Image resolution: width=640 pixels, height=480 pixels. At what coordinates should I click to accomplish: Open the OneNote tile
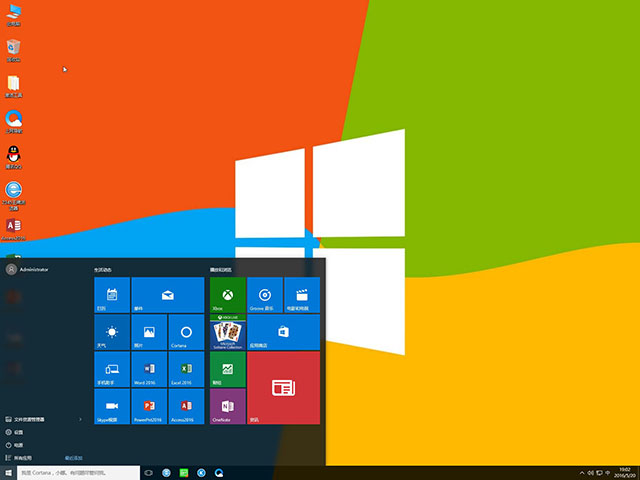pyautogui.click(x=227, y=406)
